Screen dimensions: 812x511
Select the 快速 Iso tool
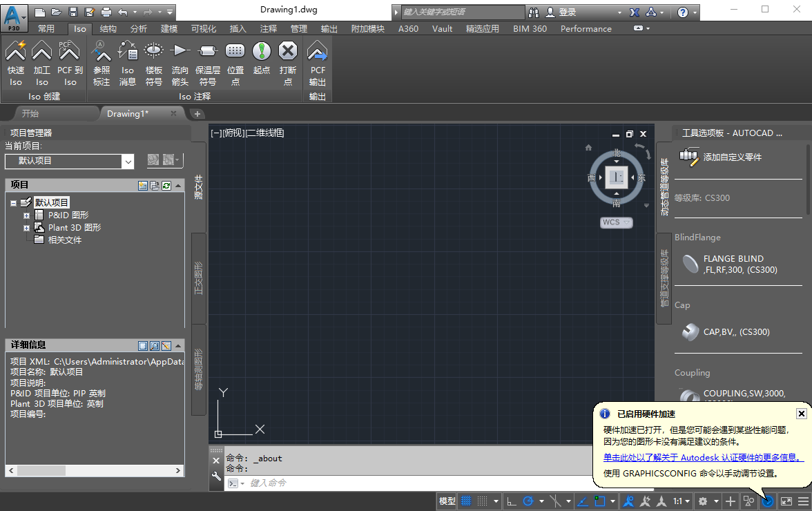15,62
